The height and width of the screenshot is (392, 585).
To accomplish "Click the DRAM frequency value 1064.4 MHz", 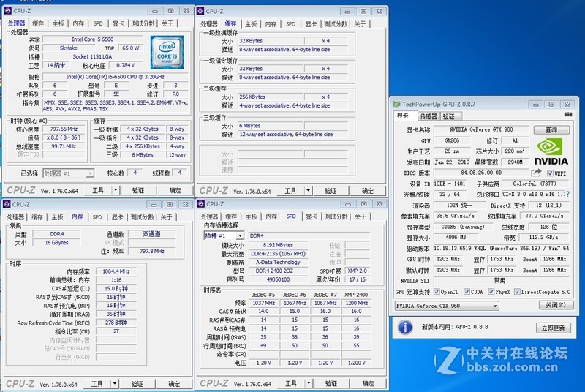I will pos(116,271).
